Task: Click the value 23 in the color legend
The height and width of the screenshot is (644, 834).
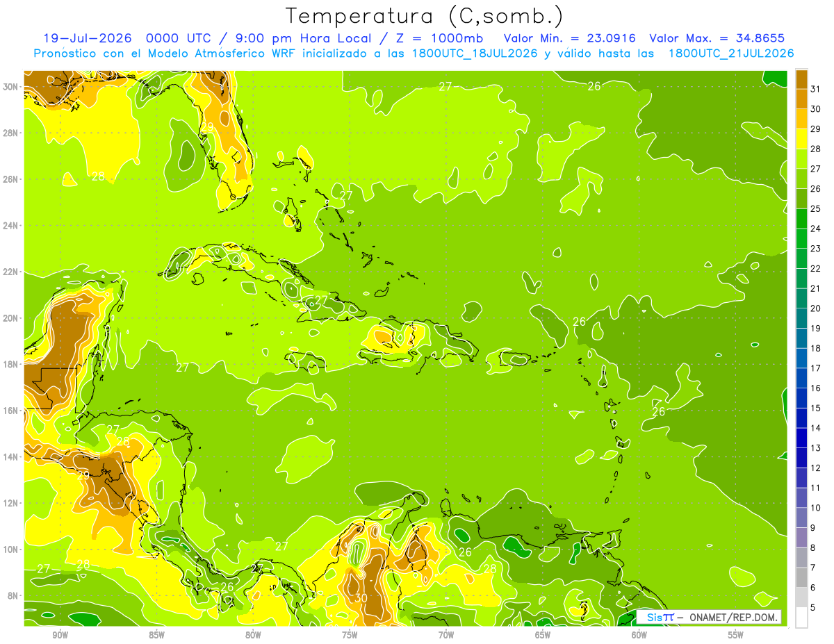Action: click(815, 249)
